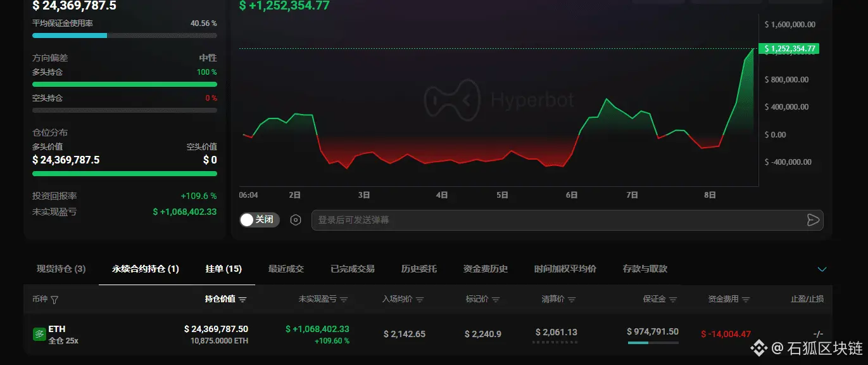The image size is (868, 365).
Task: Open the 已完成交易 tab
Action: point(353,269)
